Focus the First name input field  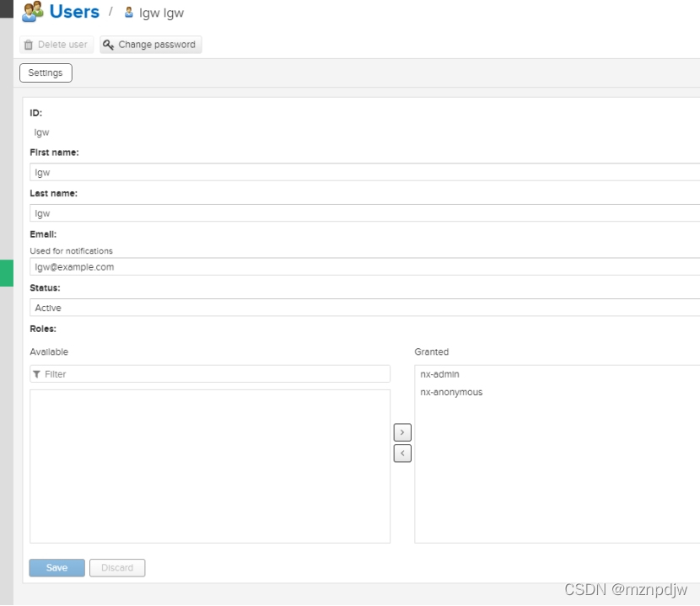click(364, 172)
